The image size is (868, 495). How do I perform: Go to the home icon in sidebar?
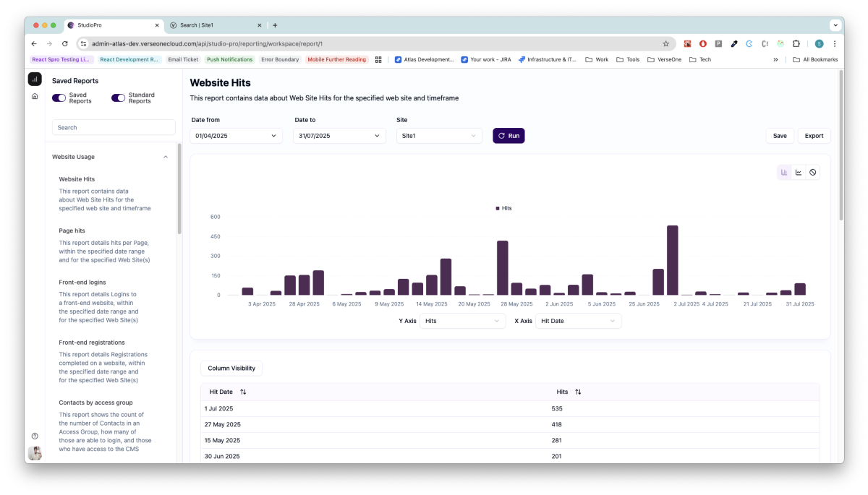[35, 96]
